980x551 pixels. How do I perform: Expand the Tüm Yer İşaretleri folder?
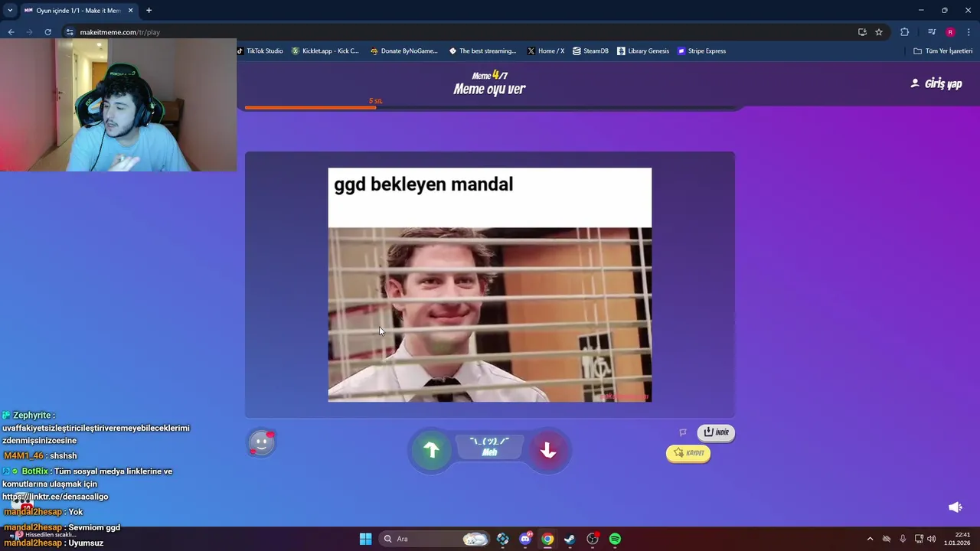(942, 51)
